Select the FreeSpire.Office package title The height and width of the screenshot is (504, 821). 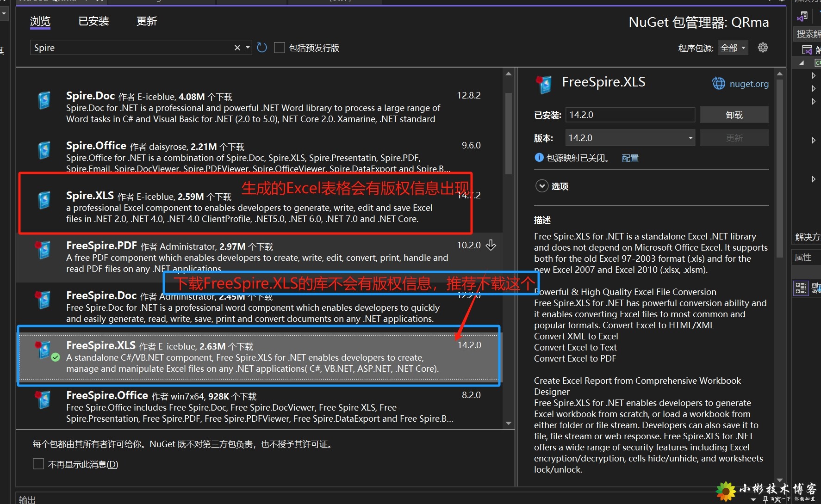pyautogui.click(x=107, y=395)
